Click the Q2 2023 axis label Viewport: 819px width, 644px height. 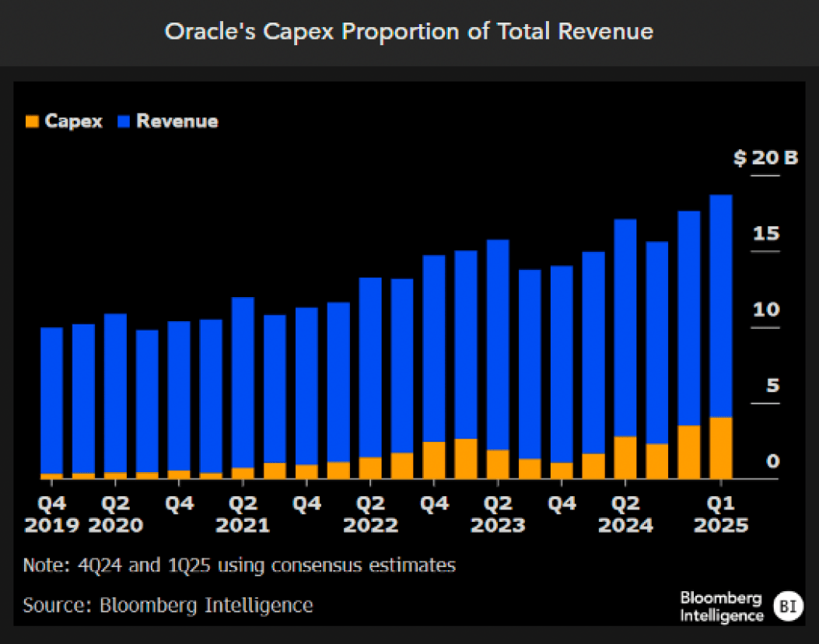tap(498, 514)
